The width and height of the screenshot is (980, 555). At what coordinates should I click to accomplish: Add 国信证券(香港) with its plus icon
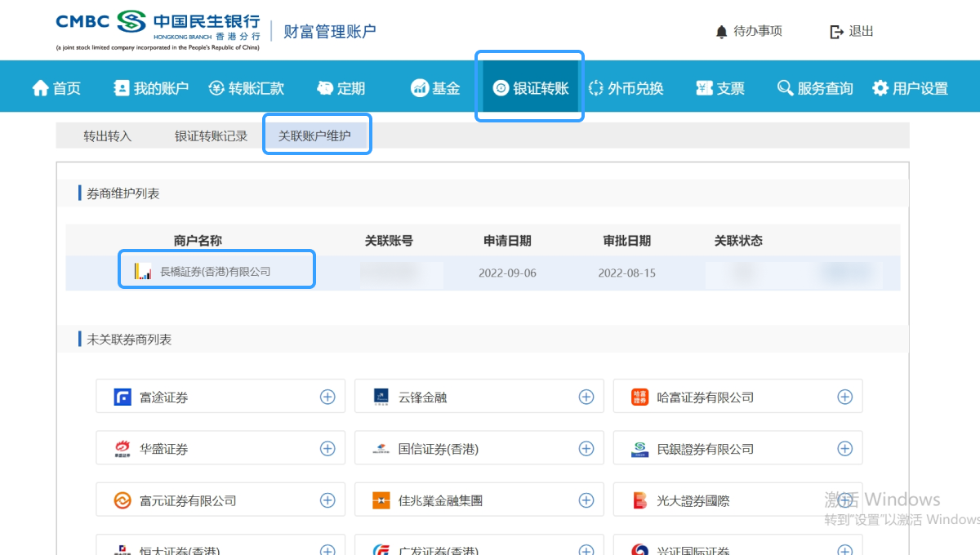(586, 448)
